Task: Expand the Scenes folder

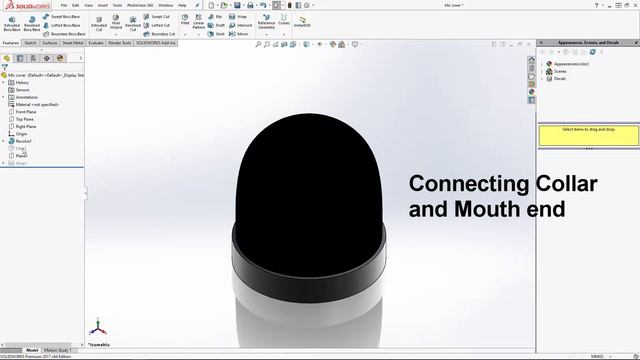Action: pyautogui.click(x=542, y=71)
